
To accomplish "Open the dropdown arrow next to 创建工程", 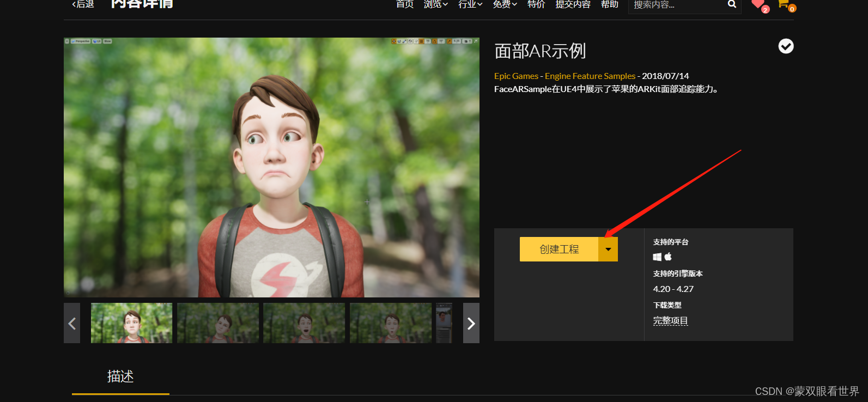I will point(608,249).
